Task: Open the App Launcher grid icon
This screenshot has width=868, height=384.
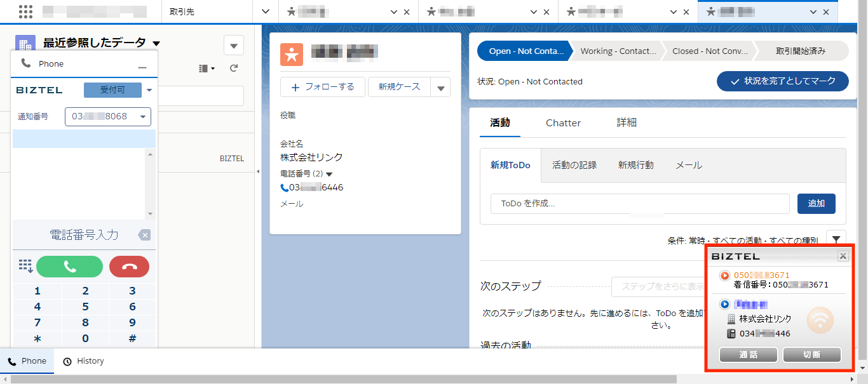Action: 26,11
